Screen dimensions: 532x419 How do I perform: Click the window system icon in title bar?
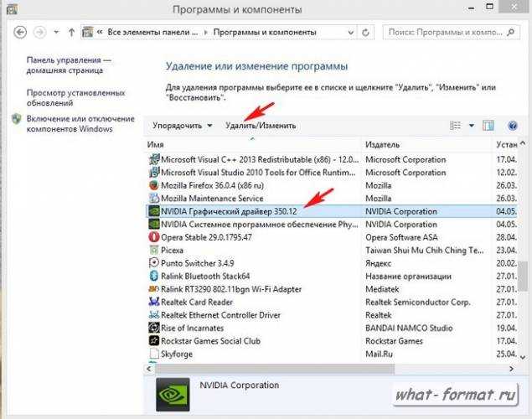point(13,9)
